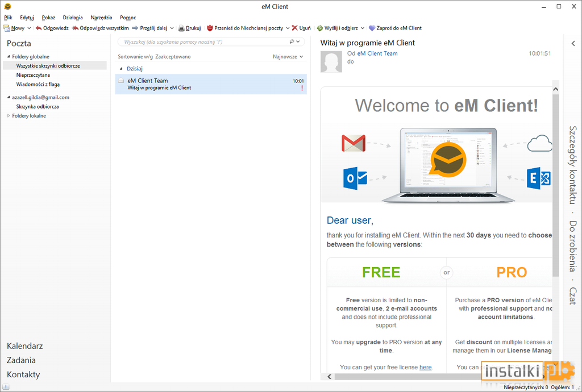The width and height of the screenshot is (582, 392).
Task: Click the envelope icon of the eM Client Team message
Action: coord(121,81)
